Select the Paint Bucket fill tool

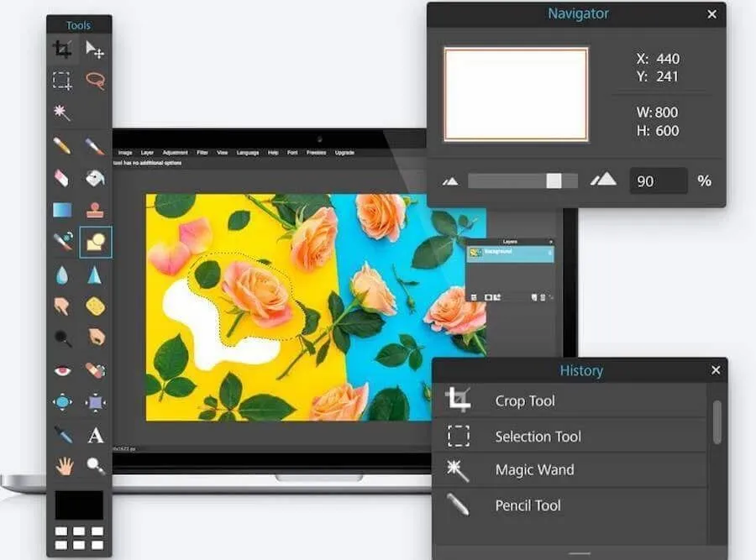[95, 178]
